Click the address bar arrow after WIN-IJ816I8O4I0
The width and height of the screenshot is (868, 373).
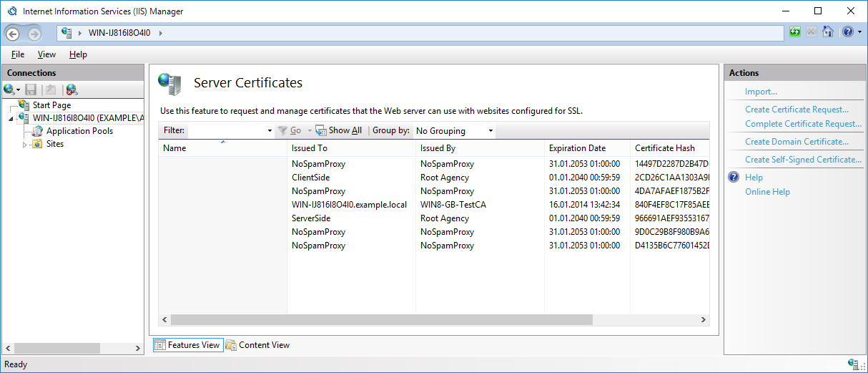(160, 33)
